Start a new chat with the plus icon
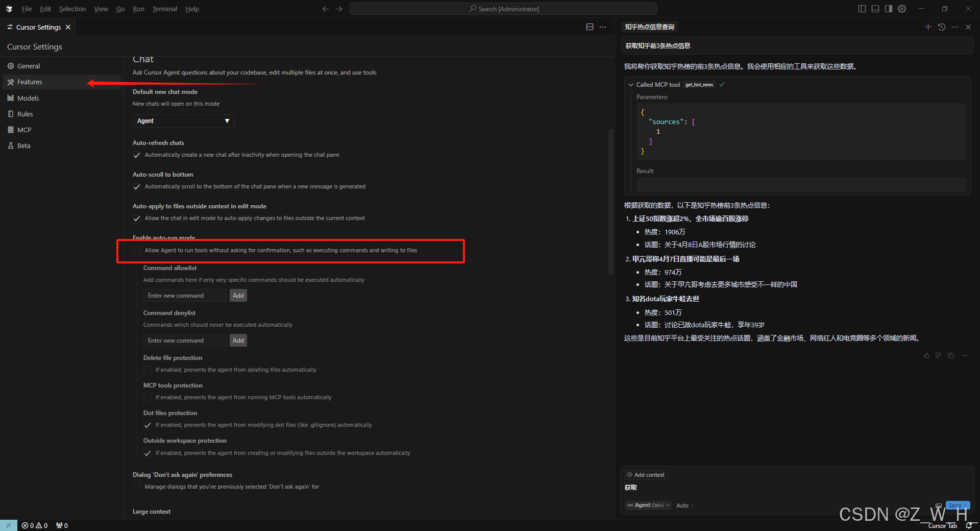Image resolution: width=980 pixels, height=531 pixels. [x=928, y=27]
